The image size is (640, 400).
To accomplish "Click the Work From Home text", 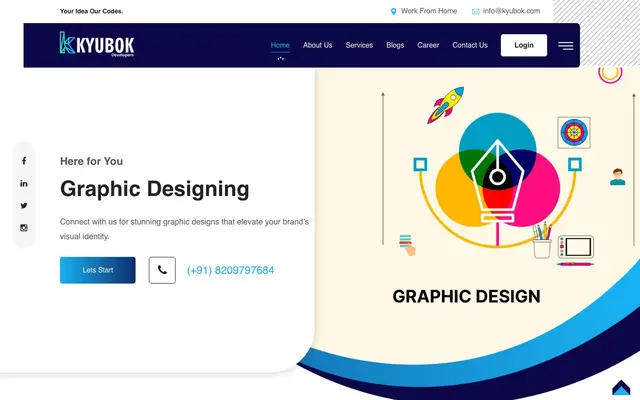I will coord(429,11).
